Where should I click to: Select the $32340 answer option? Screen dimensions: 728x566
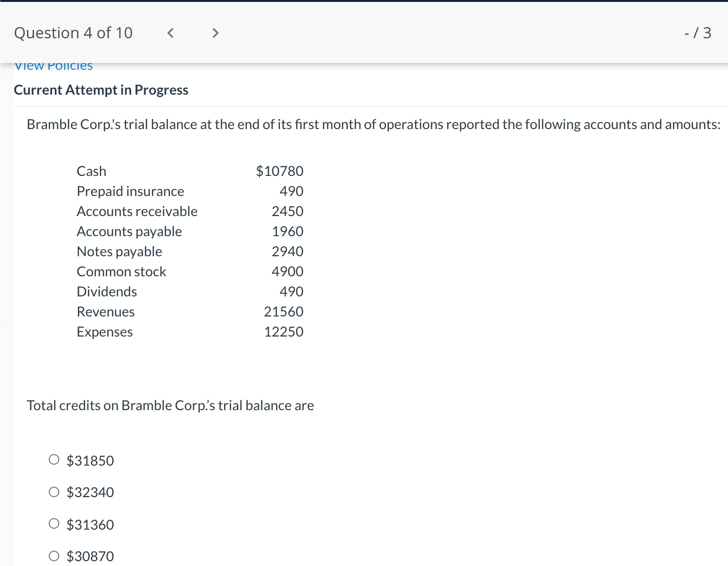coord(54,492)
